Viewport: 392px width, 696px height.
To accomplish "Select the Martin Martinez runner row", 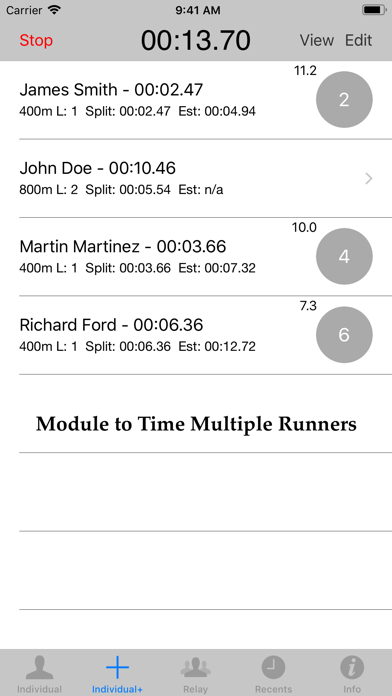I will tap(196, 257).
